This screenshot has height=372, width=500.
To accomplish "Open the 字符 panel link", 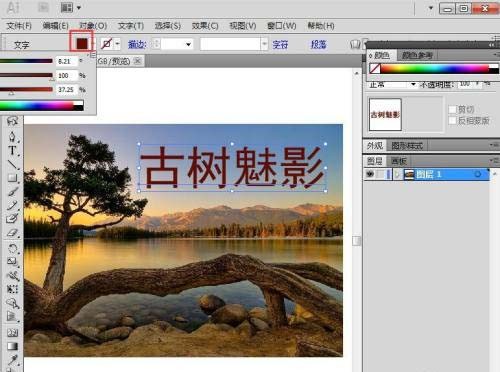I will [280, 44].
